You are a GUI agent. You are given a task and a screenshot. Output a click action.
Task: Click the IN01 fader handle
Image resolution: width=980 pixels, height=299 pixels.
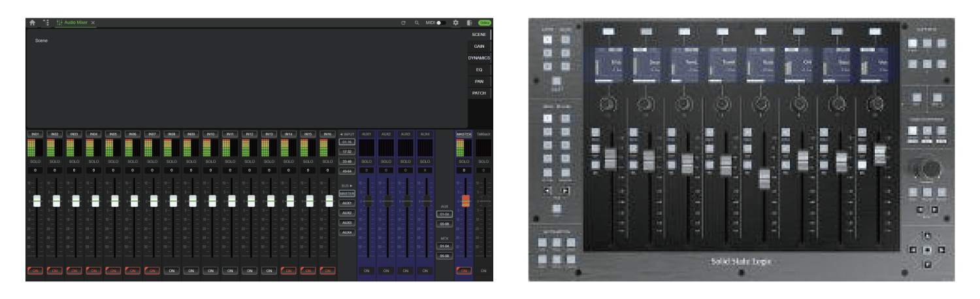[37, 201]
